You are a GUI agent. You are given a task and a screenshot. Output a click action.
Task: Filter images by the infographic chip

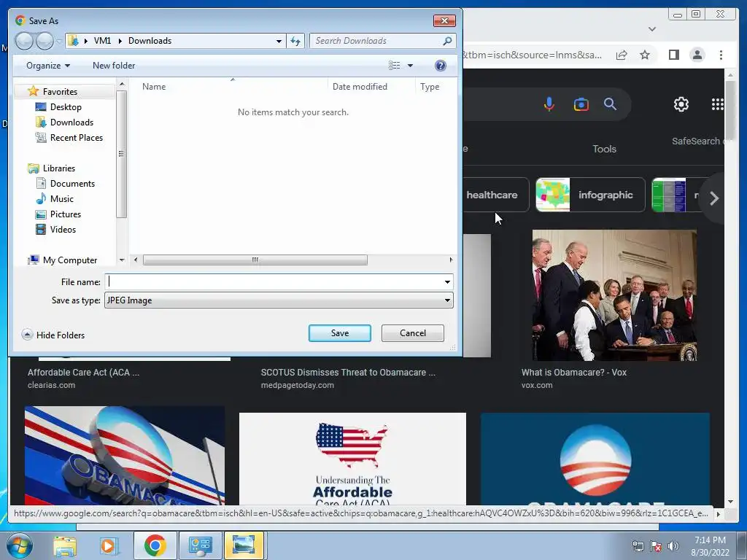click(590, 195)
